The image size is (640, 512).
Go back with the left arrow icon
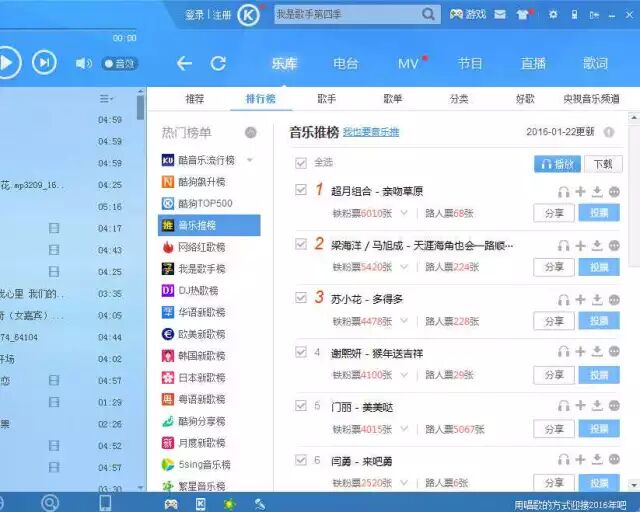184,63
